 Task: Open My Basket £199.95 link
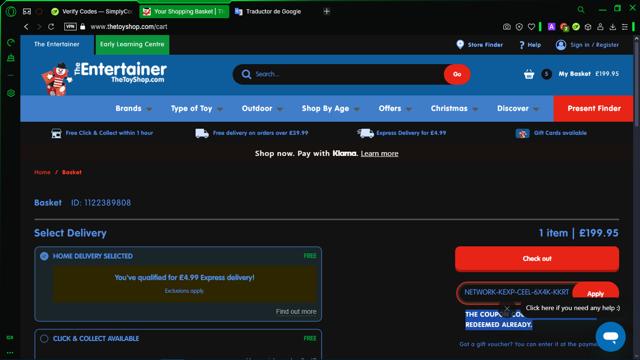[589, 74]
